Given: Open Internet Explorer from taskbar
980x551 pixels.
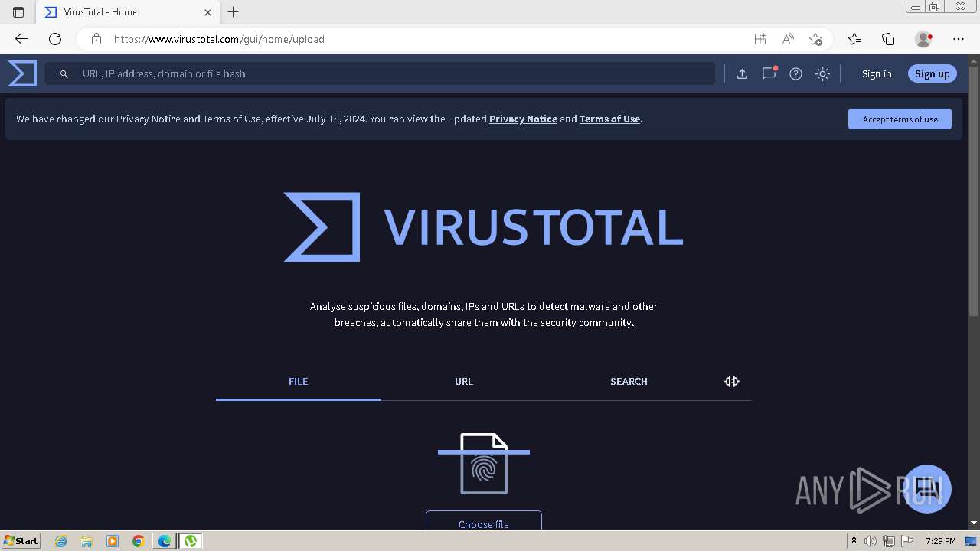Looking at the screenshot, I should [x=61, y=541].
